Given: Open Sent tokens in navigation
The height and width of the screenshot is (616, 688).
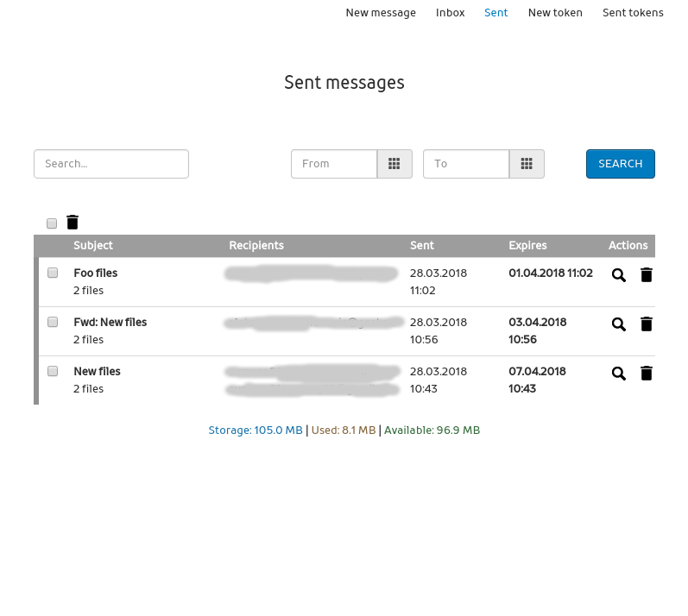Looking at the screenshot, I should point(633,13).
